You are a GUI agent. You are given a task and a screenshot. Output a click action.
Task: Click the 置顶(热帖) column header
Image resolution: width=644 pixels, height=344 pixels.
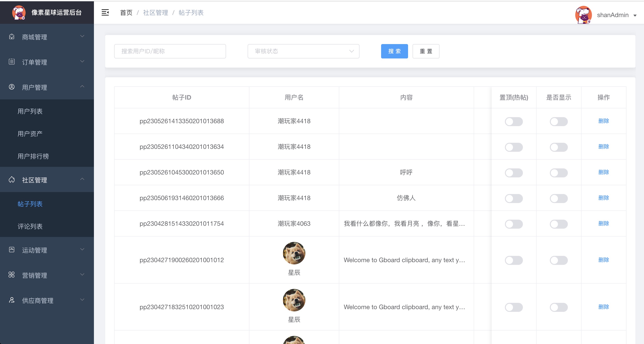[x=514, y=97]
